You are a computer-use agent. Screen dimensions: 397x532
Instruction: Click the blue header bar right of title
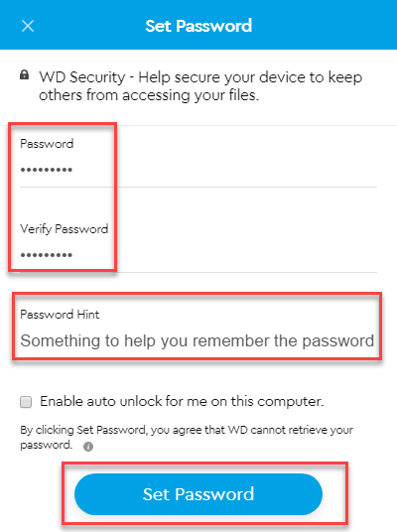click(x=324, y=25)
